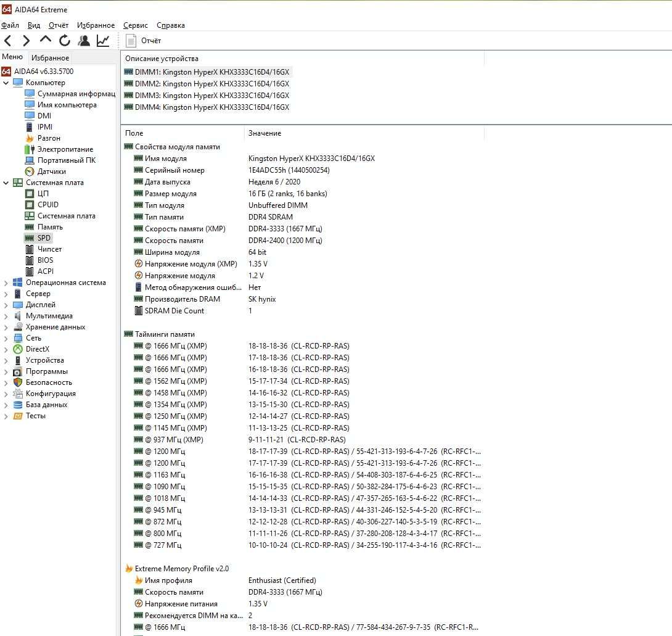Switch to the Меню panel tab
Viewport: 672px width, 636px height.
click(12, 57)
